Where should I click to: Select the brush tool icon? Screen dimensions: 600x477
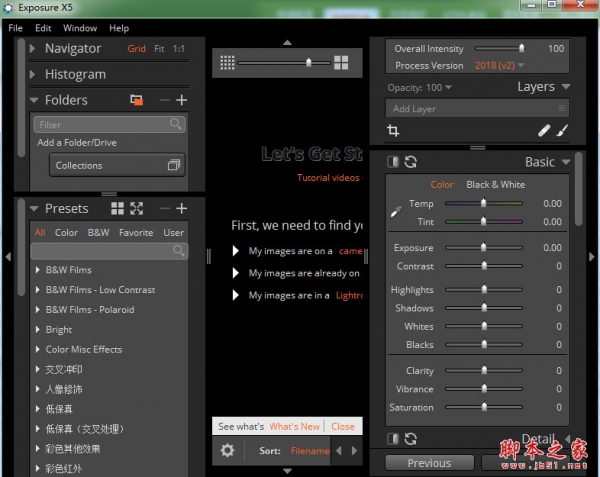562,130
